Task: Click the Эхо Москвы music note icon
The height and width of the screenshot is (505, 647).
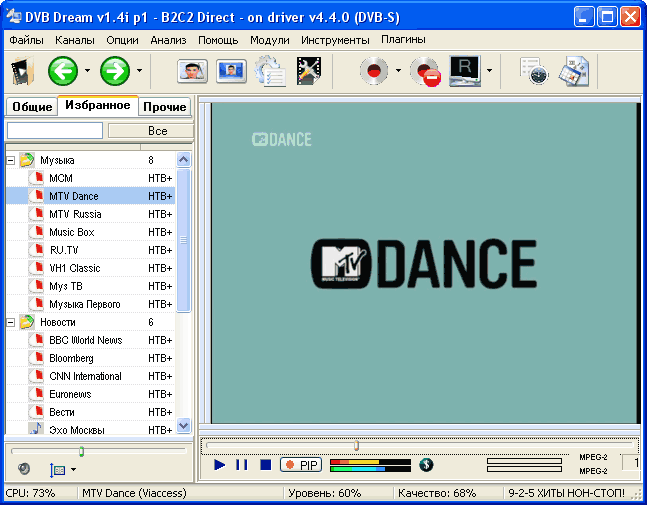Action: [x=36, y=429]
